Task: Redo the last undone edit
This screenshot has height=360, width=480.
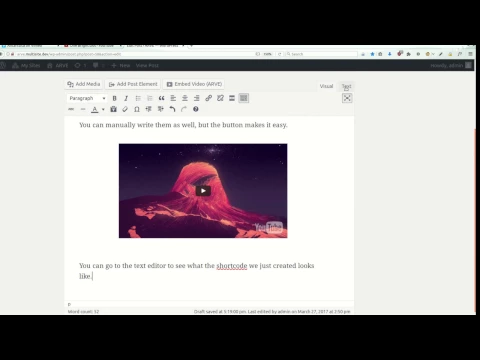Action: click(x=184, y=109)
